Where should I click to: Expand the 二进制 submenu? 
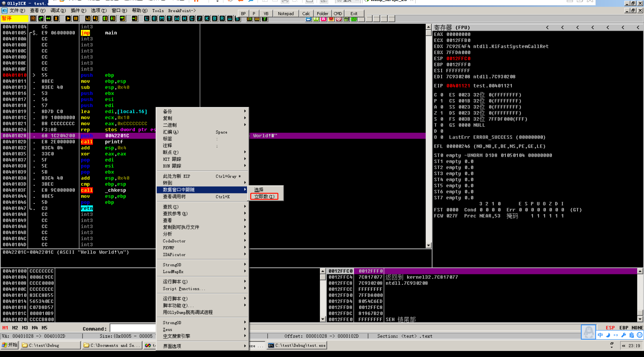pyautogui.click(x=203, y=125)
